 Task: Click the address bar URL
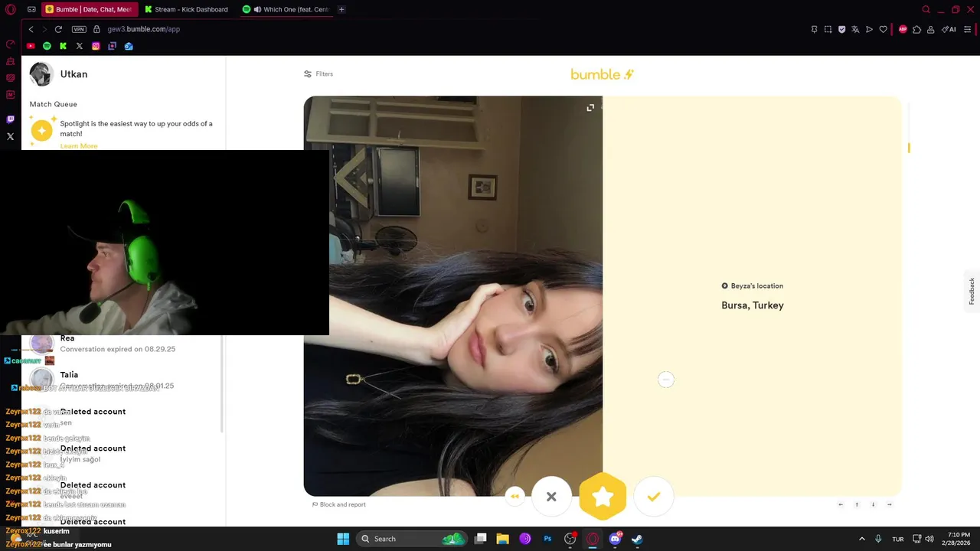pos(144,29)
